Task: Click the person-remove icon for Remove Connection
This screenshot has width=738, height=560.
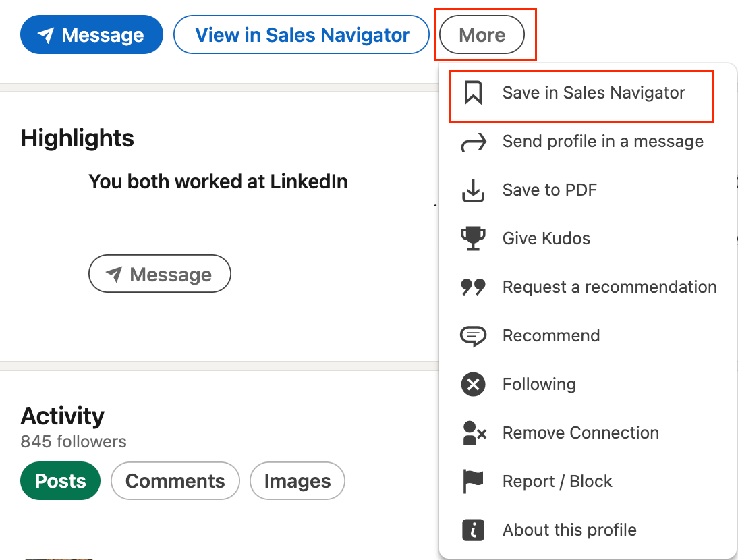Action: 474,433
